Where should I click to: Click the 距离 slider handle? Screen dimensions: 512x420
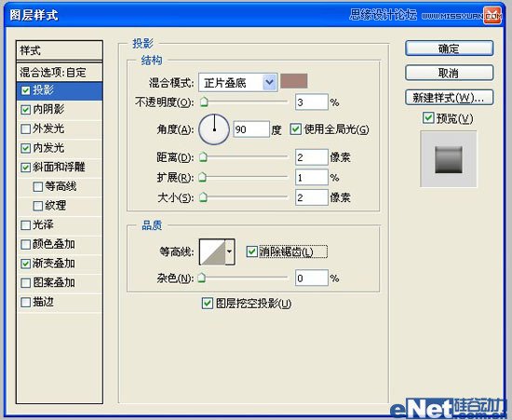tap(203, 157)
